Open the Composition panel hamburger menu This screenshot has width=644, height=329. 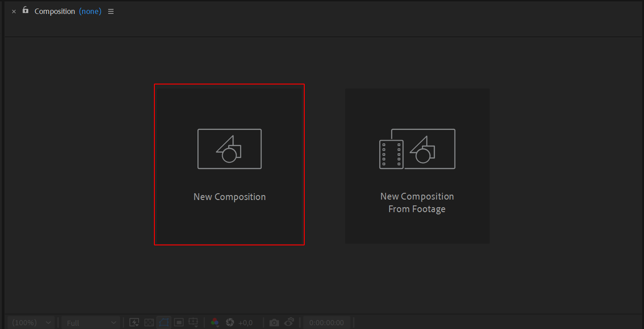111,12
